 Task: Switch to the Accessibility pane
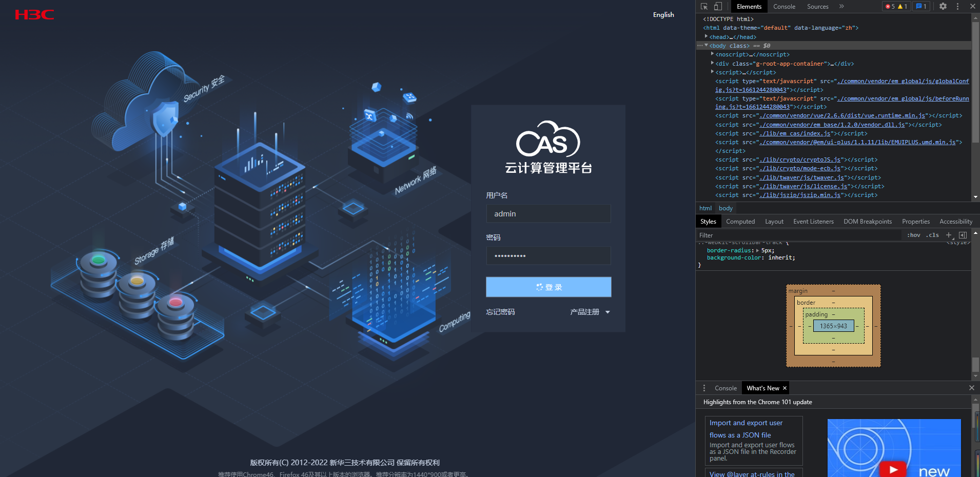[x=956, y=222]
